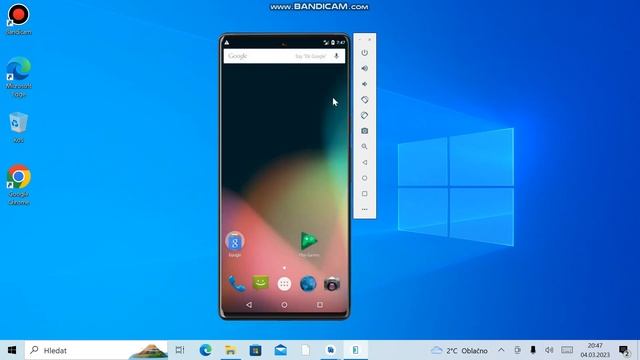Click the blank document icon on the taskbar
This screenshot has width=640, height=360.
click(x=305, y=350)
